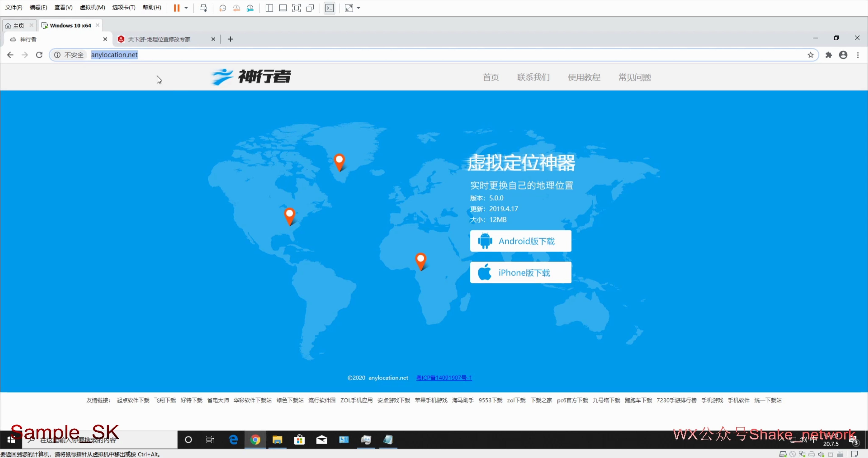Click the VMware pause virtual machine icon
The width and height of the screenshot is (868, 458).
176,8
